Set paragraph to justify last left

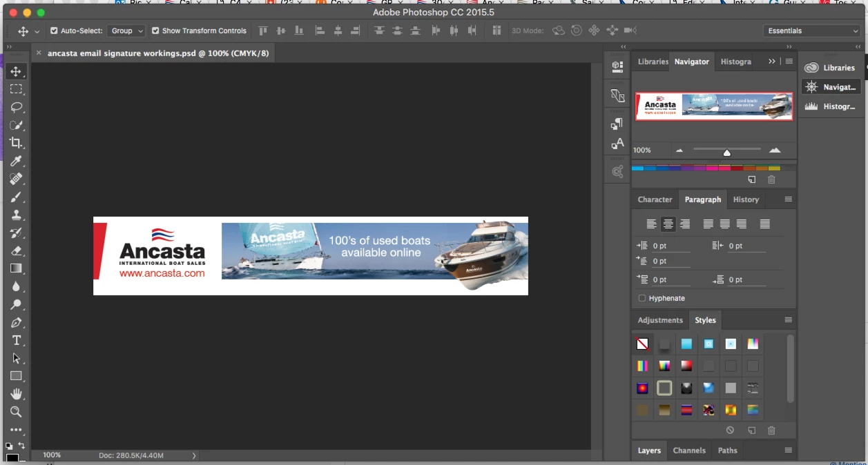[708, 224]
